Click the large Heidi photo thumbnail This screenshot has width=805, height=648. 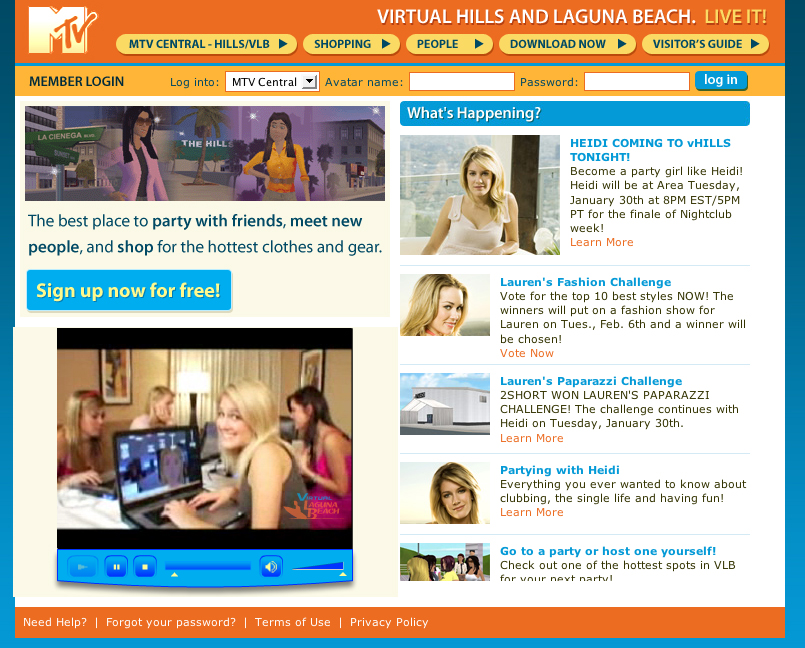click(x=480, y=195)
